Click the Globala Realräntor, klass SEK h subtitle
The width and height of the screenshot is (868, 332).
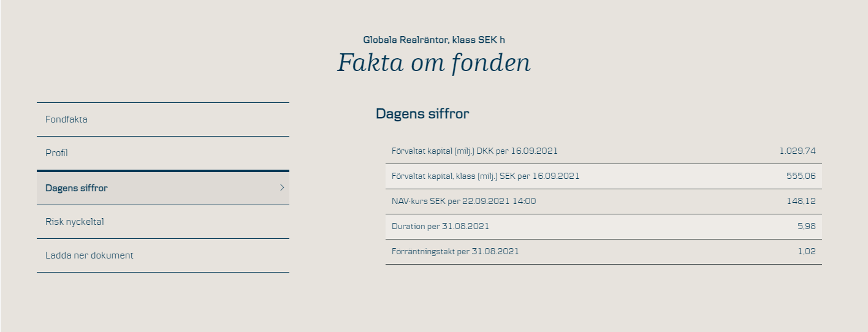(434, 40)
